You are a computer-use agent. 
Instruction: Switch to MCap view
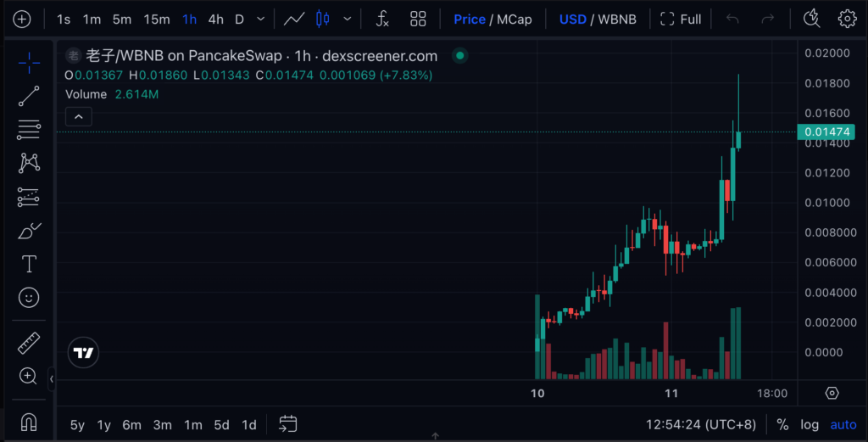coord(515,19)
